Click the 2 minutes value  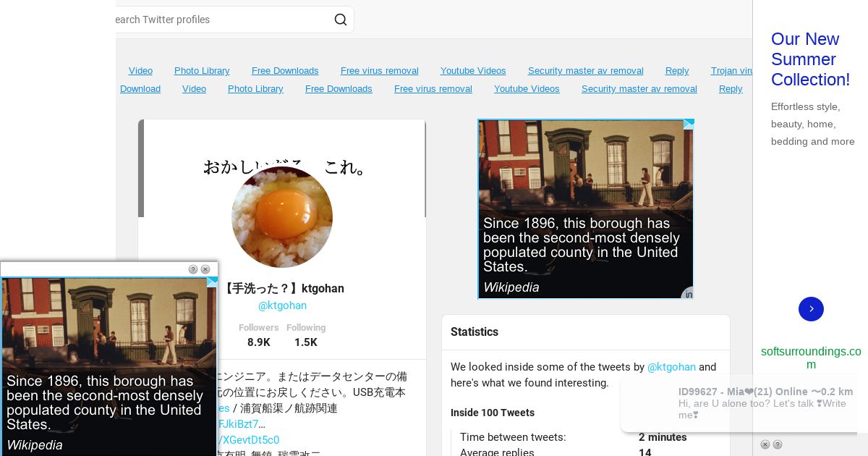tap(663, 437)
